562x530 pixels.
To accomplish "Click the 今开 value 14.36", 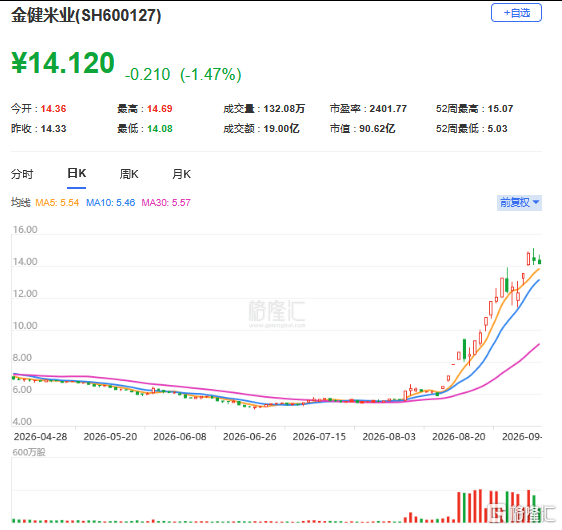I will [x=53, y=109].
